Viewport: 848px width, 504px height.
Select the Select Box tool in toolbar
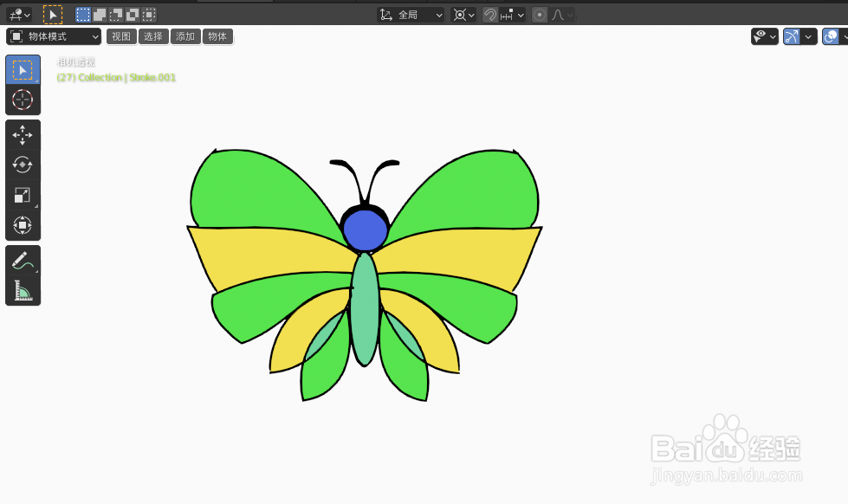[x=23, y=70]
